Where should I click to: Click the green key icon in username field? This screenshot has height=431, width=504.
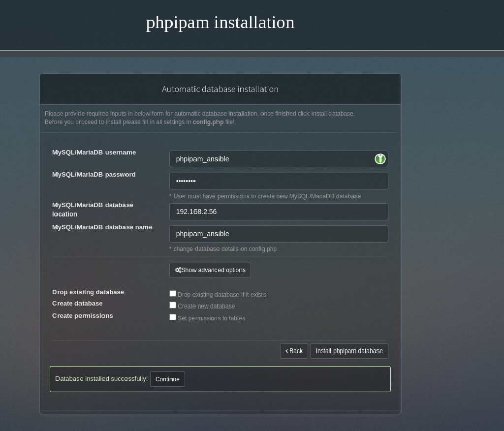380,158
